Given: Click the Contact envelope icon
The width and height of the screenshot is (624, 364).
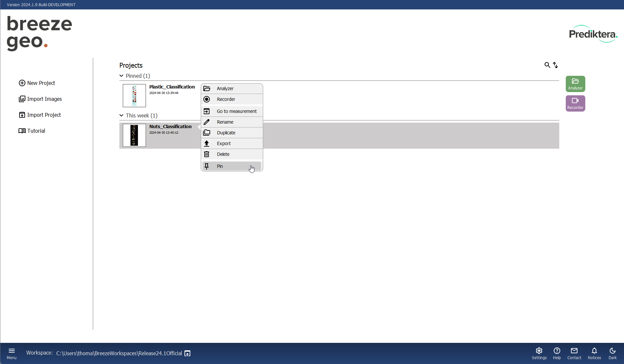Looking at the screenshot, I should tap(574, 353).
